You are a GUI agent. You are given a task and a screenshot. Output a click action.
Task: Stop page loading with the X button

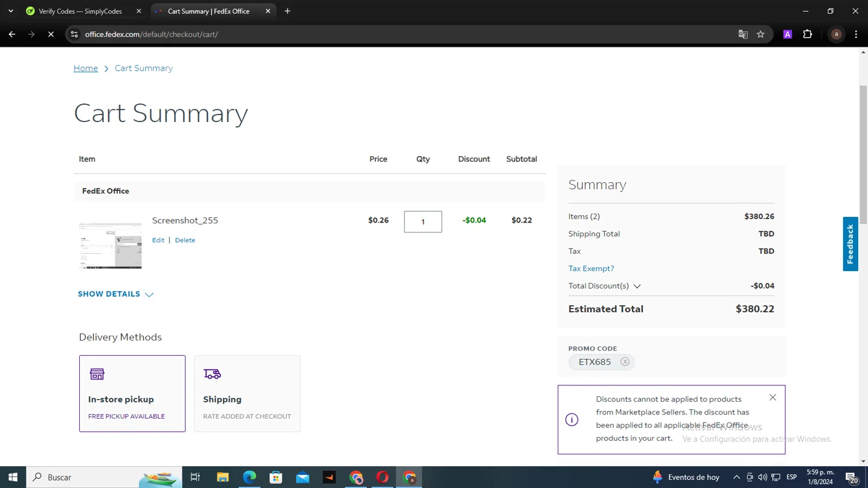click(51, 34)
